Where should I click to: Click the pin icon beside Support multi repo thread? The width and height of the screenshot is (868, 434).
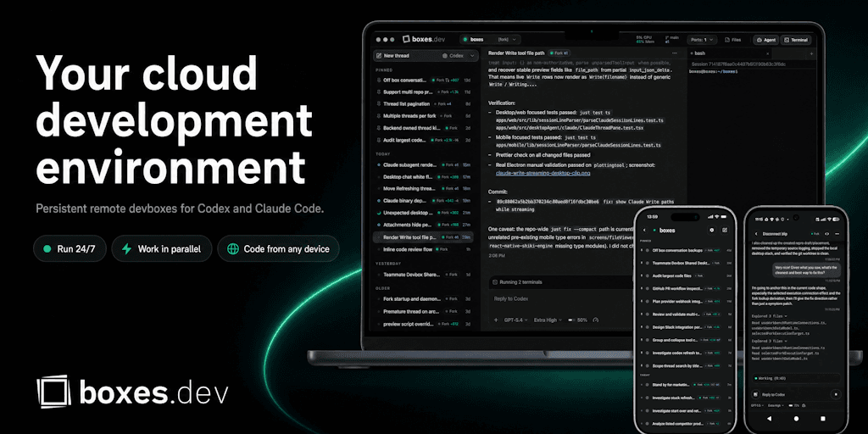tap(379, 92)
